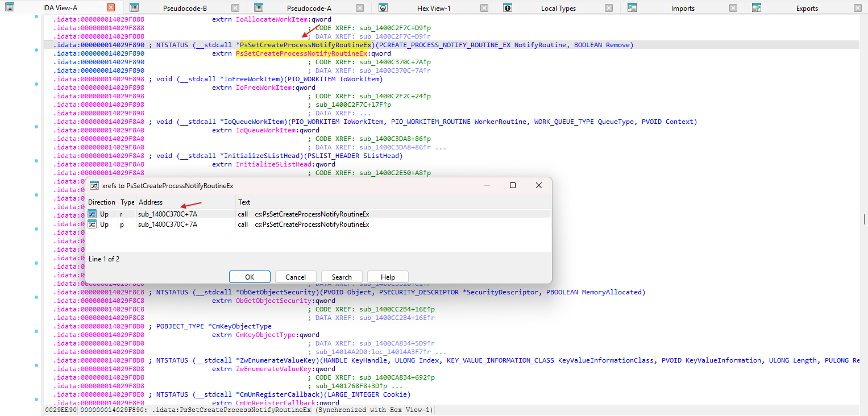This screenshot has width=868, height=416.
Task: Close the IDA View-A tab
Action: point(111,8)
